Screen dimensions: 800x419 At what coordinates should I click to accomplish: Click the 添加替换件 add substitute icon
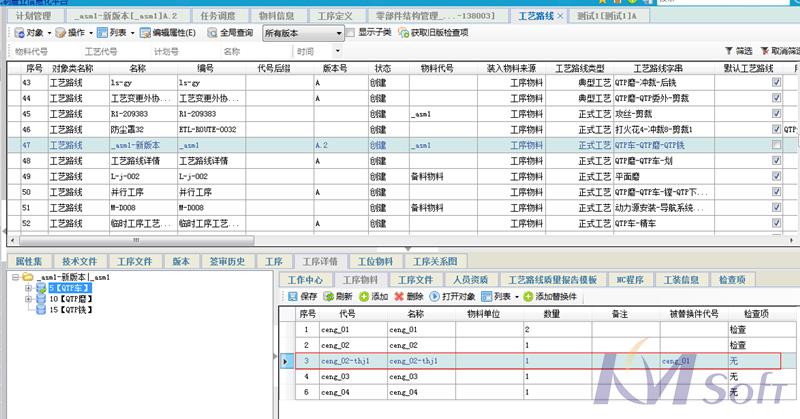point(528,297)
